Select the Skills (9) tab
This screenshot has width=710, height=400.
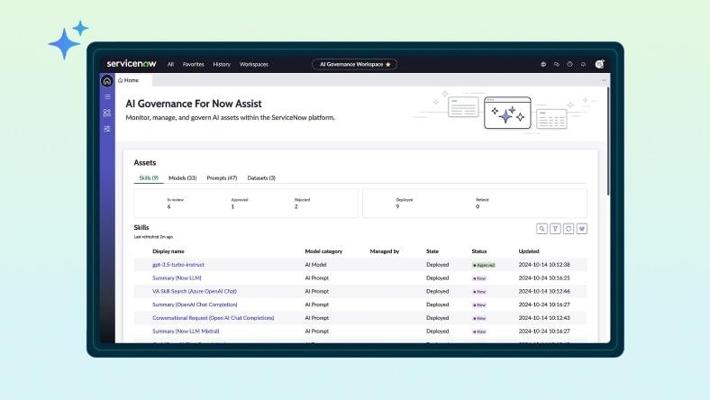tap(149, 178)
